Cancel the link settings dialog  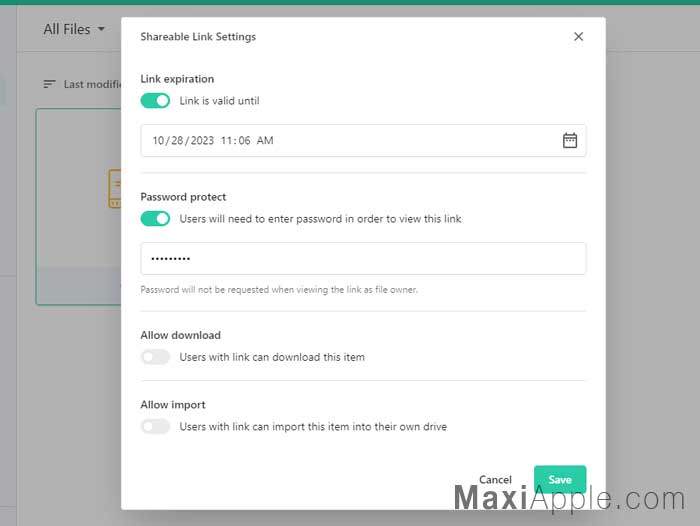tap(495, 480)
